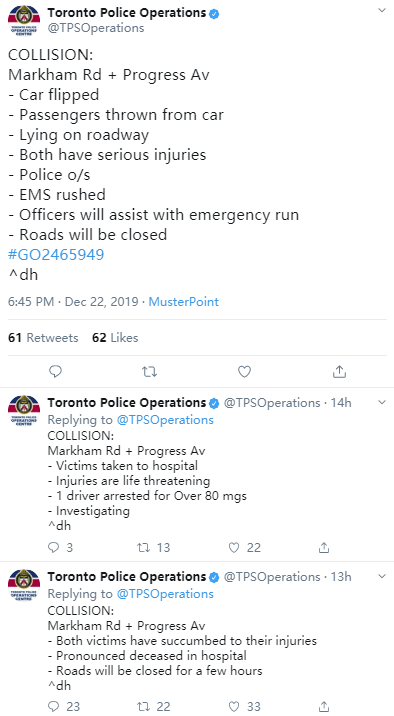394x716 pixels.
Task: Share the 14h reply tweet
Action: [x=324, y=547]
